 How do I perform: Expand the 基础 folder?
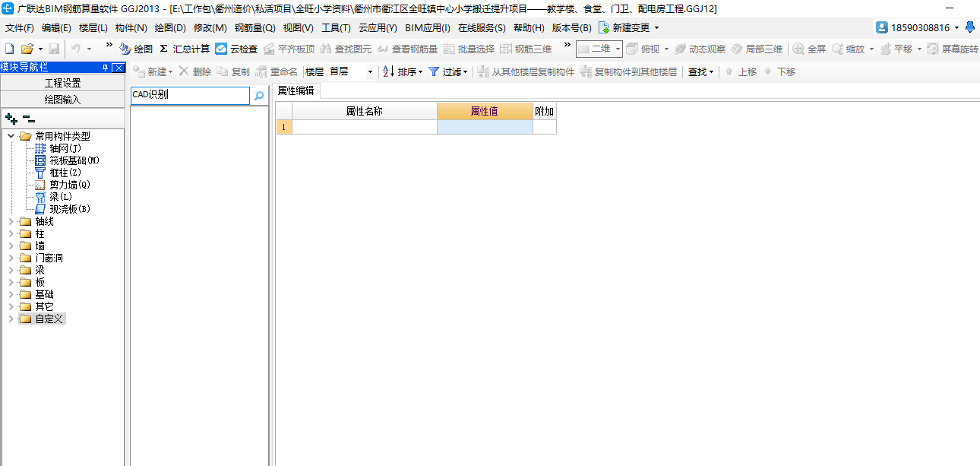click(x=11, y=294)
